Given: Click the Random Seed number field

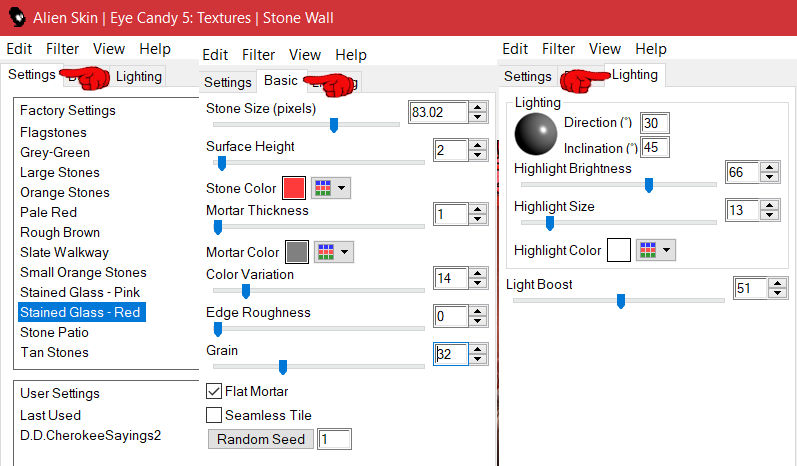Looking at the screenshot, I should (x=334, y=439).
